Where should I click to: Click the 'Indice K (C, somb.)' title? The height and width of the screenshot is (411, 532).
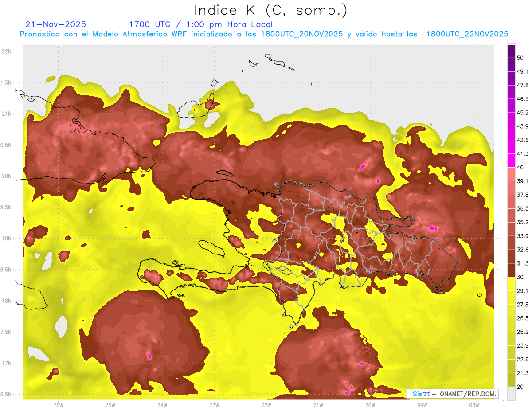[271, 10]
